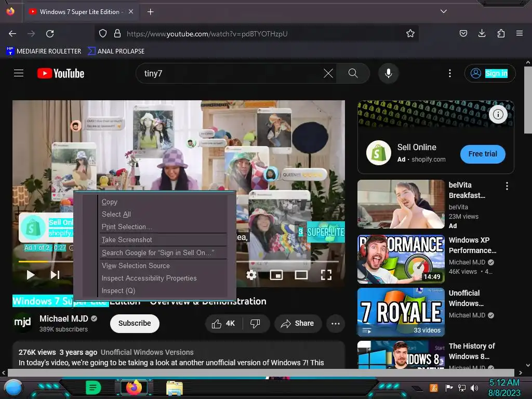The width and height of the screenshot is (532, 399).
Task: Open the Windows XP Performance video thumbnail
Action: pyautogui.click(x=401, y=259)
